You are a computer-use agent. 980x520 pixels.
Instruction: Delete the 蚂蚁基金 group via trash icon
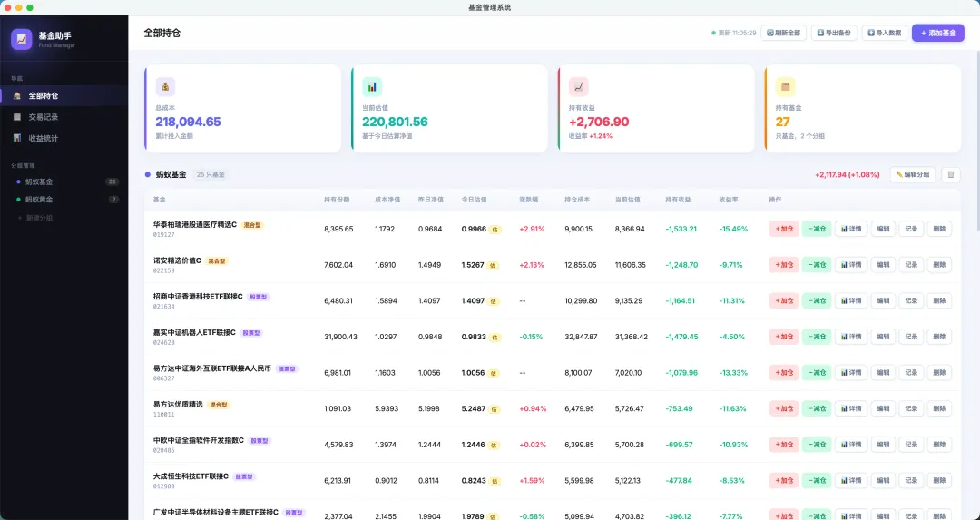click(951, 174)
